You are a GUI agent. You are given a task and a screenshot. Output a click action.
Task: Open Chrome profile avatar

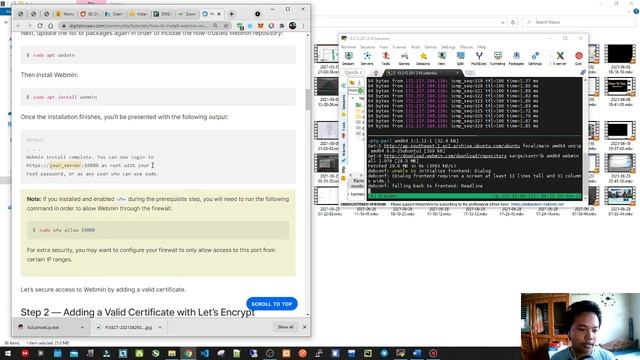tap(293, 25)
